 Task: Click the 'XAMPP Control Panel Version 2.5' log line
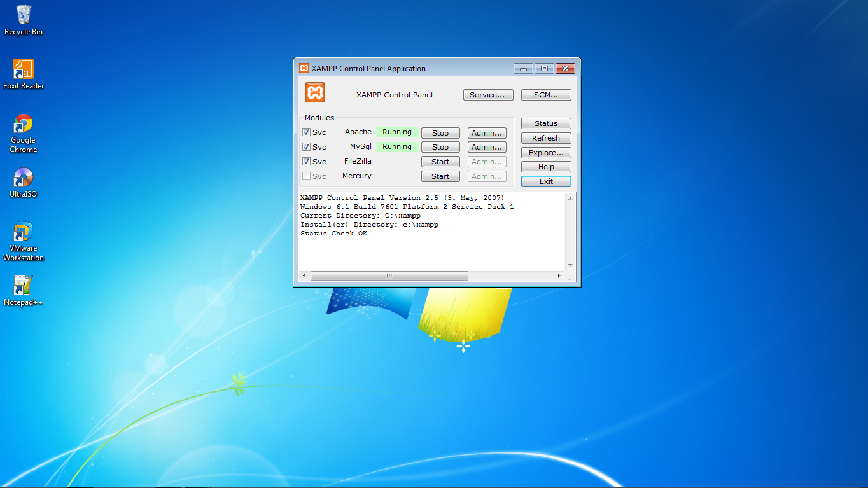[402, 198]
